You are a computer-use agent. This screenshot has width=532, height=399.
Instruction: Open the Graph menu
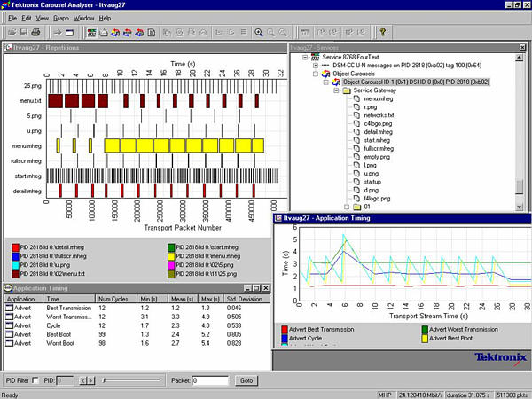[x=60, y=18]
